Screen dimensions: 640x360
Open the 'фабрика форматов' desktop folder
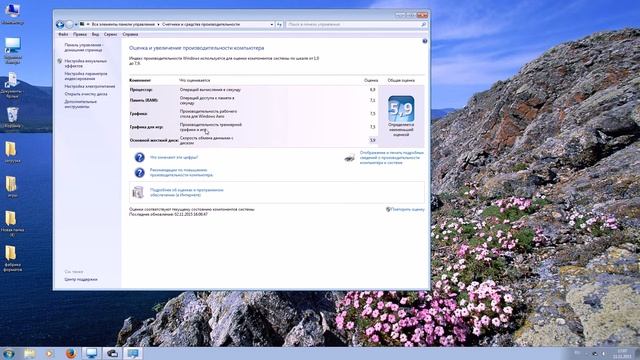click(12, 258)
